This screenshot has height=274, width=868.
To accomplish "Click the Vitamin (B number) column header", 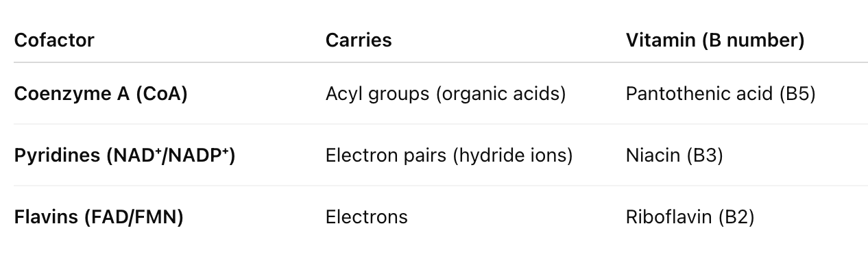I will point(715,40).
